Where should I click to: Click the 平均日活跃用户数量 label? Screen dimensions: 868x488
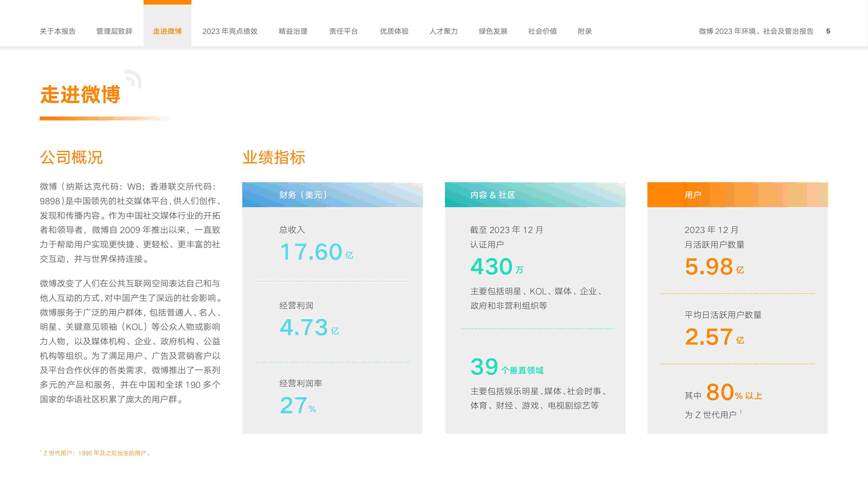coord(723,315)
